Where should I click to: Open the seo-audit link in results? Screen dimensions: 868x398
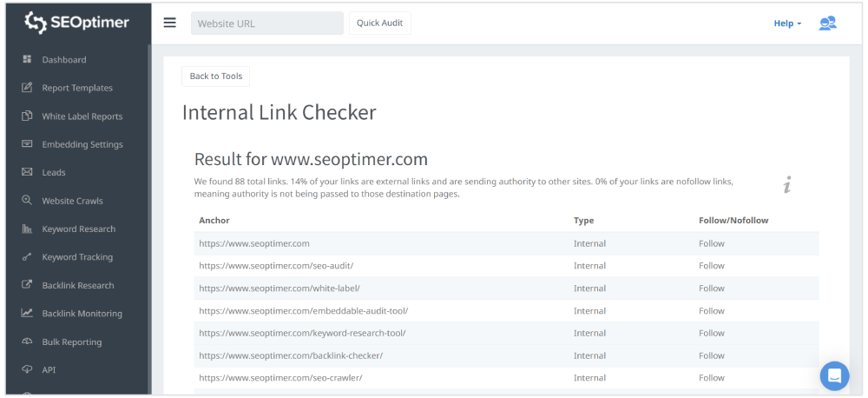(x=276, y=266)
